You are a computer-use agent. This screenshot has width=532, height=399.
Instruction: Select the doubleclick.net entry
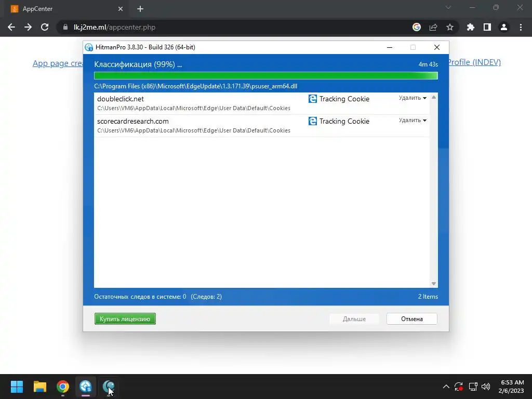[x=262, y=103]
